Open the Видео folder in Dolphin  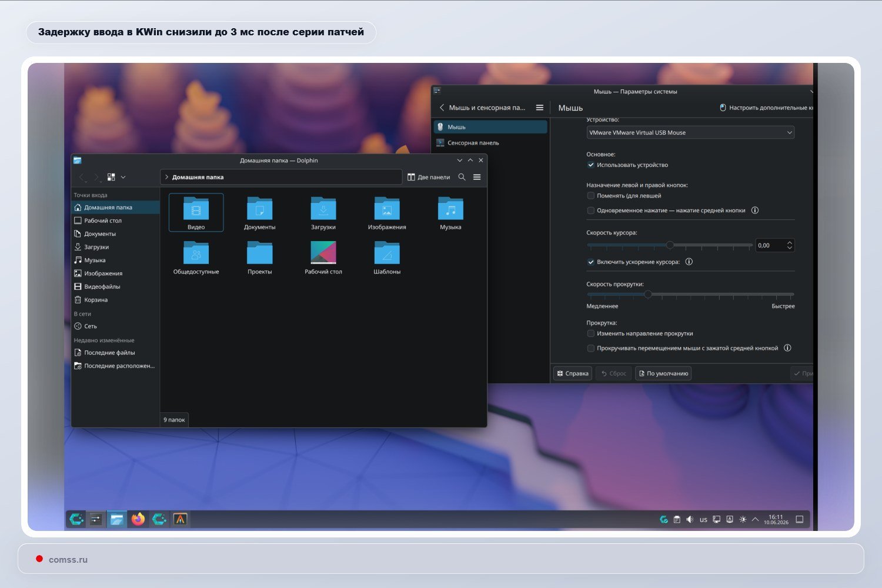(x=196, y=212)
